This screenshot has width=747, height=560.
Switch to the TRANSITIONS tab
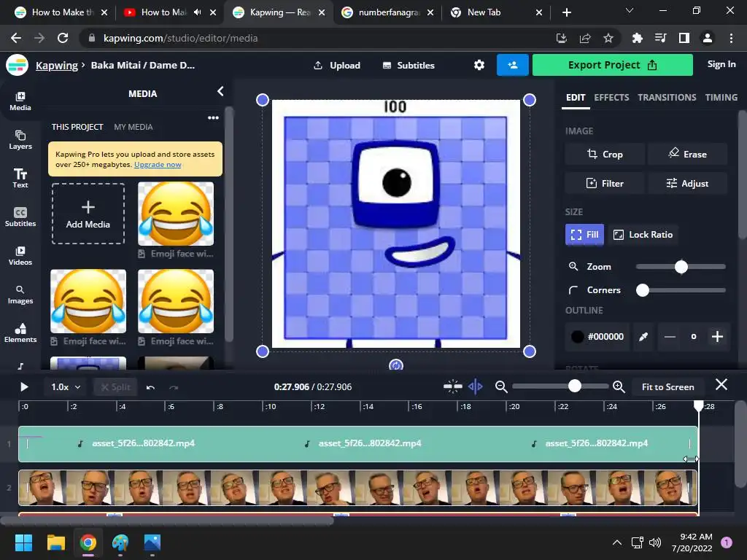[x=667, y=98]
